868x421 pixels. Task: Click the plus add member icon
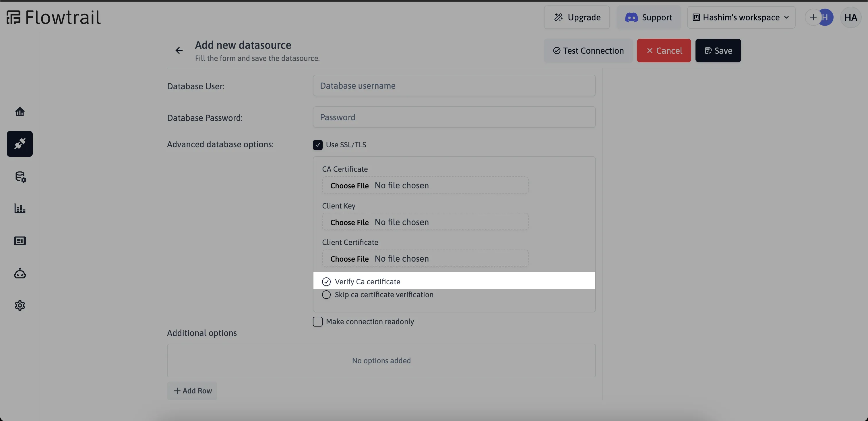(x=813, y=17)
